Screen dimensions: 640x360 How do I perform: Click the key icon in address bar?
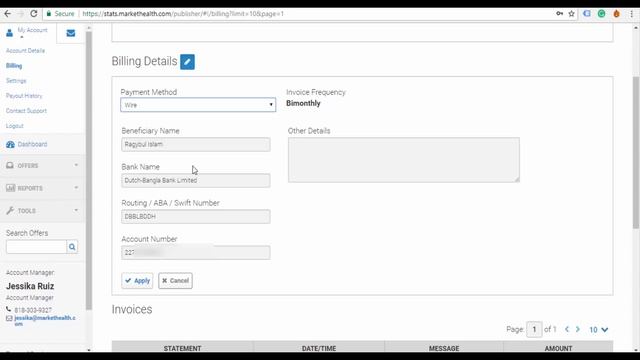[560, 13]
